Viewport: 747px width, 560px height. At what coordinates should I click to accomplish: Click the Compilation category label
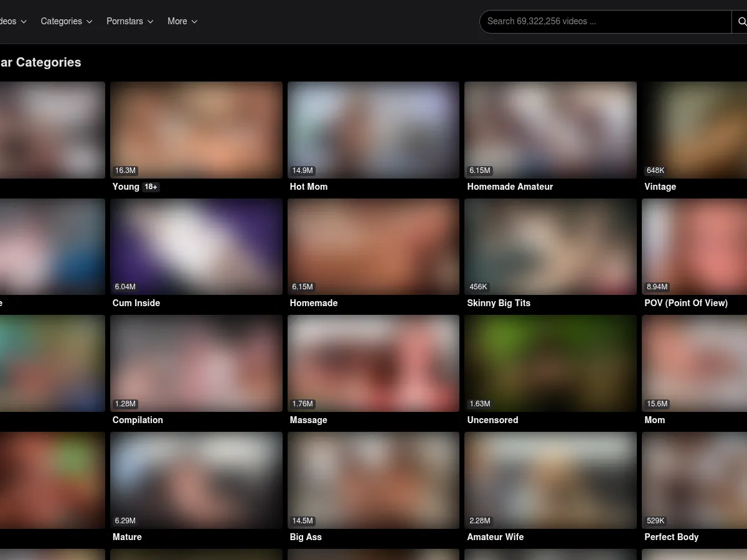coord(138,420)
